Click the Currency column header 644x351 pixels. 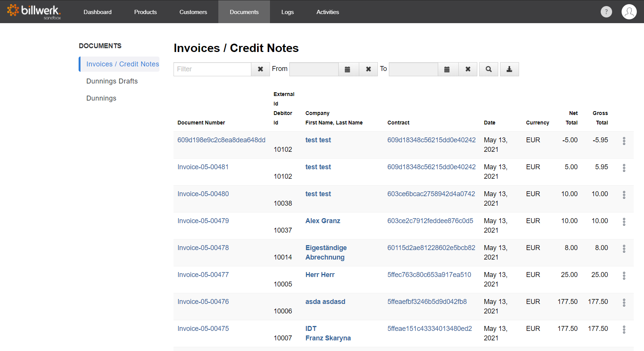[x=537, y=123]
